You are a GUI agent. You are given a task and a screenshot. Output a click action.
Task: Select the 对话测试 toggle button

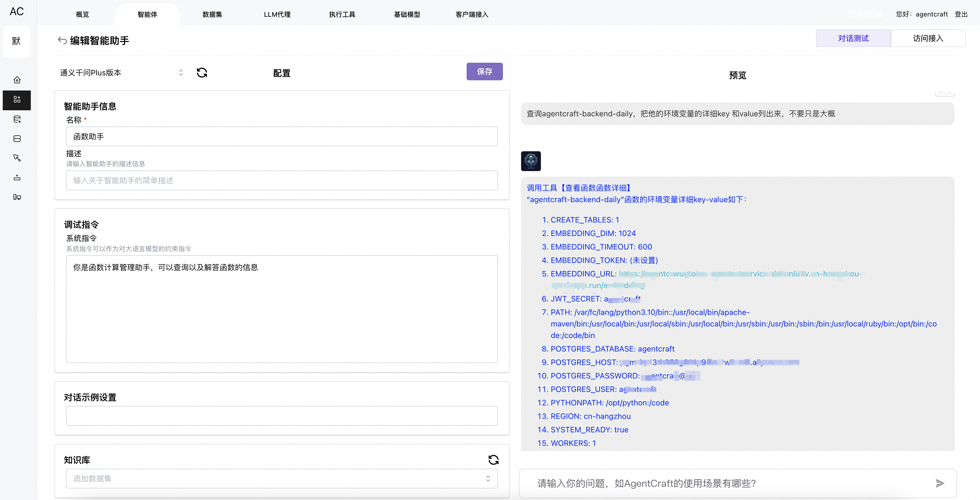[853, 39]
